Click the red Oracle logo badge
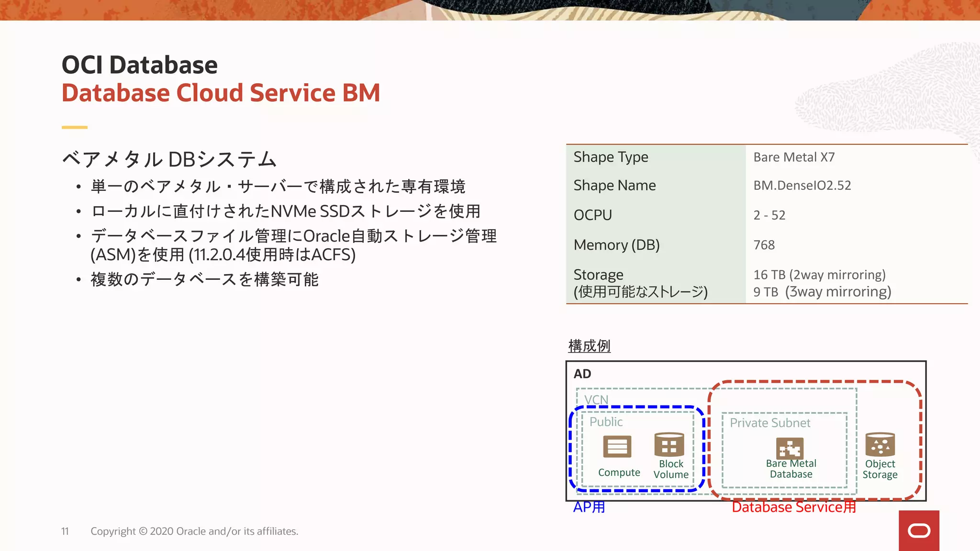Screen dimensions: 980x551 [x=919, y=530]
